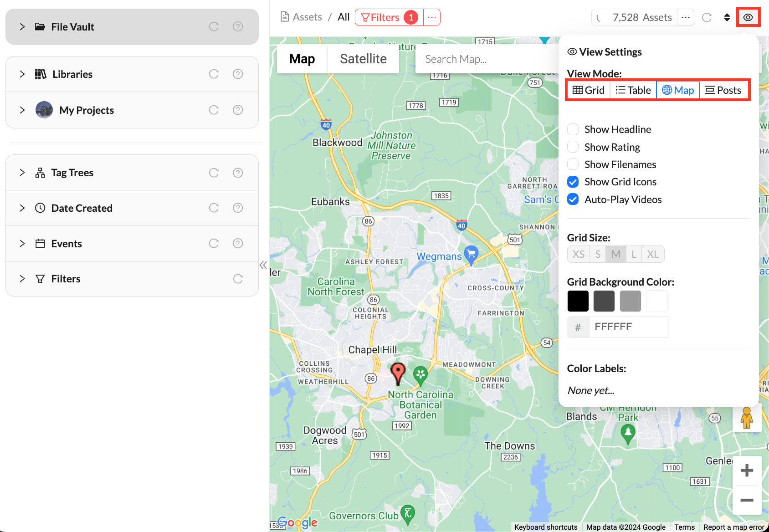Refresh the File Vault section
The height and width of the screenshot is (532, 769).
[x=214, y=27]
